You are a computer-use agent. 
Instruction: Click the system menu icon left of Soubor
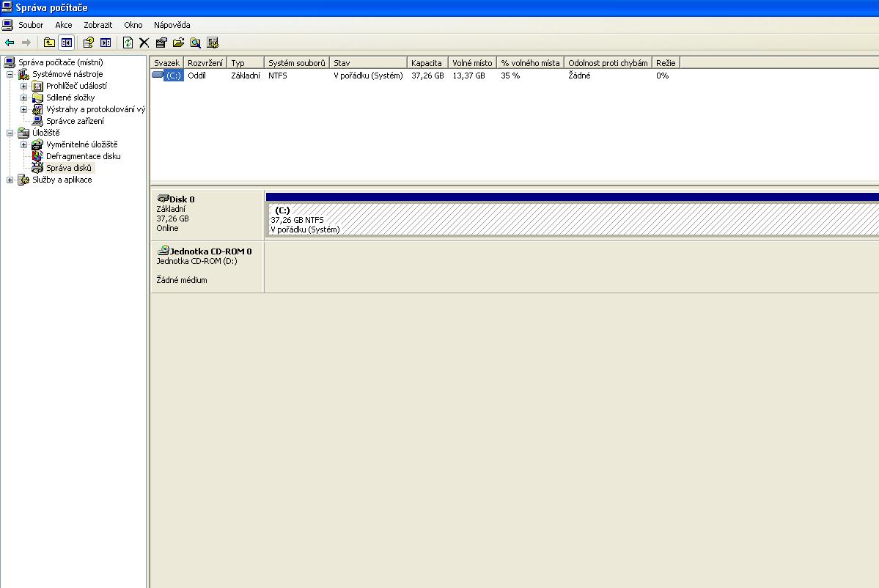pos(7,25)
